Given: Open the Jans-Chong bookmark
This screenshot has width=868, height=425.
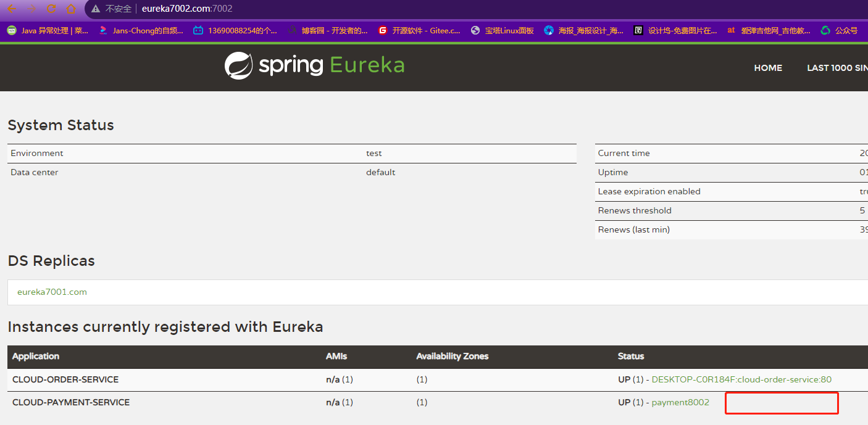Looking at the screenshot, I should [141, 30].
